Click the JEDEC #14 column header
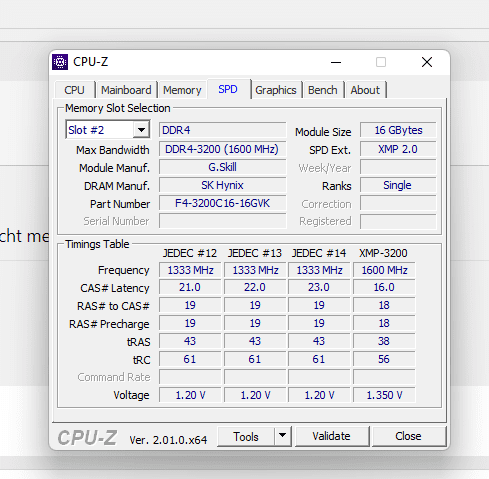Image resolution: width=489 pixels, height=479 pixels. tap(319, 253)
